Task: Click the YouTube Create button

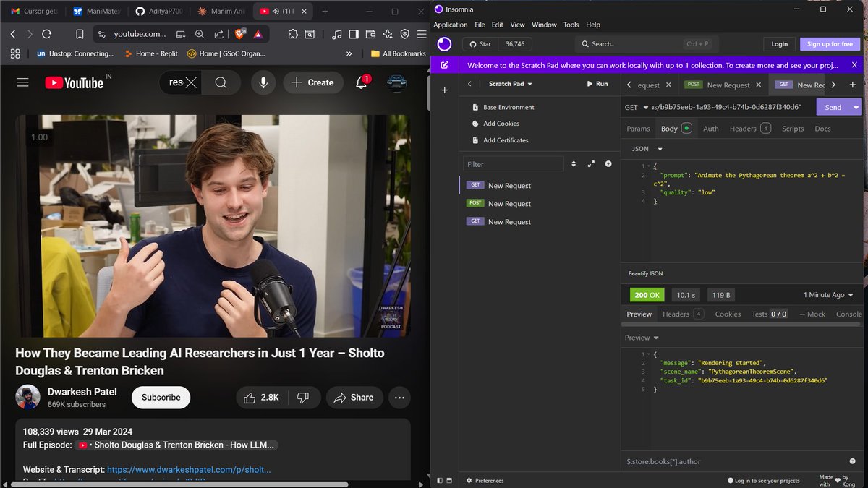Action: tap(312, 82)
